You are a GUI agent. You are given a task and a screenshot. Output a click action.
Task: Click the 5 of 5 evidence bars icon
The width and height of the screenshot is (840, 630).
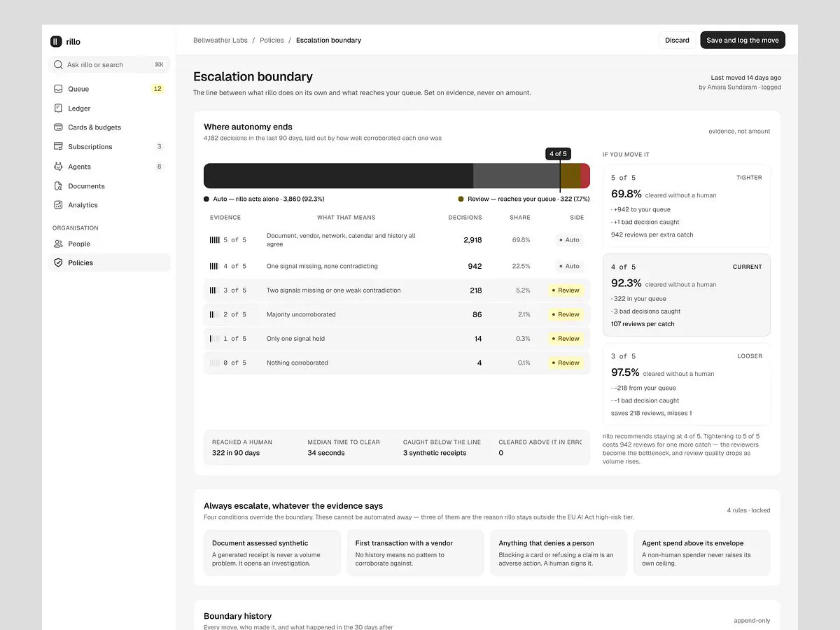pos(214,240)
